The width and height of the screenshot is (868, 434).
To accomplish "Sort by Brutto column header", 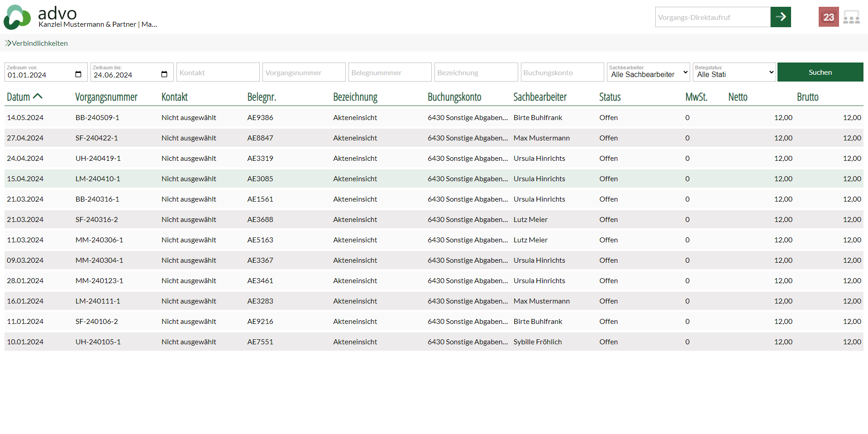I will pos(807,97).
